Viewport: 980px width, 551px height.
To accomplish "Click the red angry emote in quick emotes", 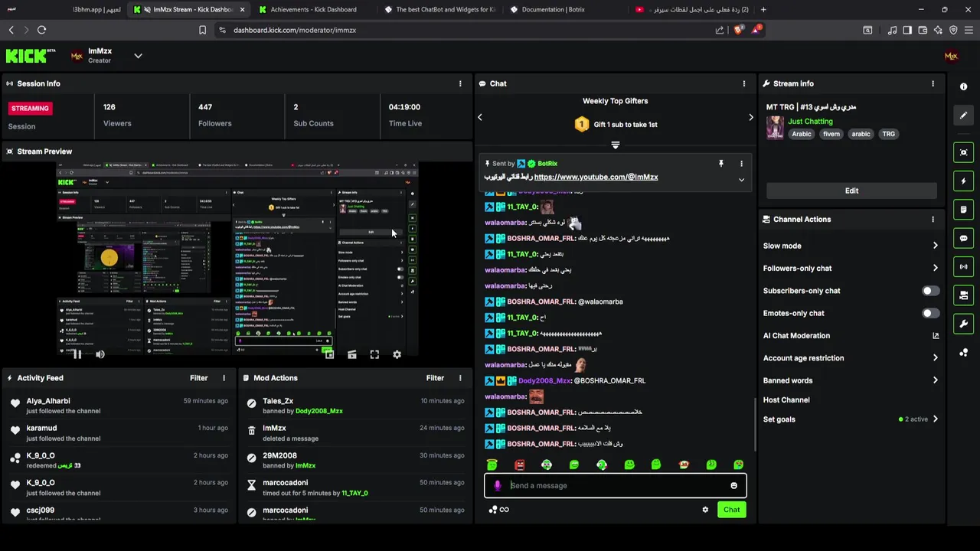I will pos(520,465).
